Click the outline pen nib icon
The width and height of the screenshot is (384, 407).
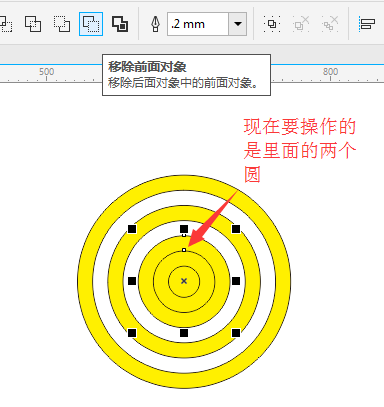click(x=155, y=24)
